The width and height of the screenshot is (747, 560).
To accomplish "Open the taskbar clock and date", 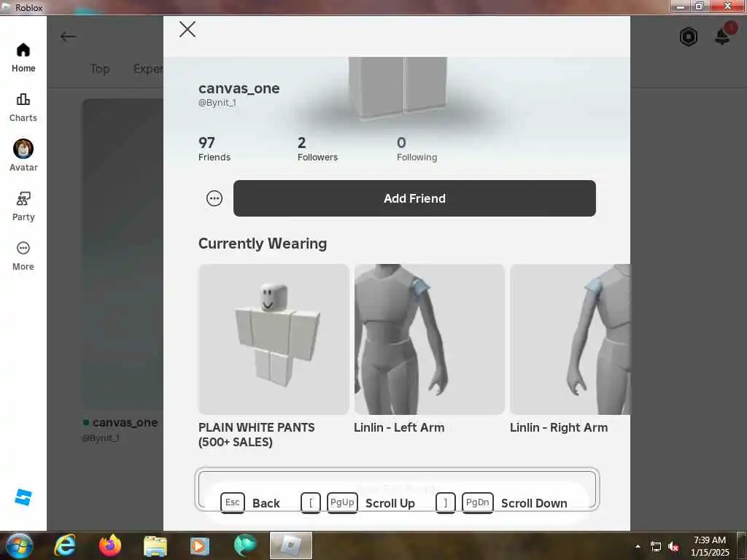I will [710, 546].
